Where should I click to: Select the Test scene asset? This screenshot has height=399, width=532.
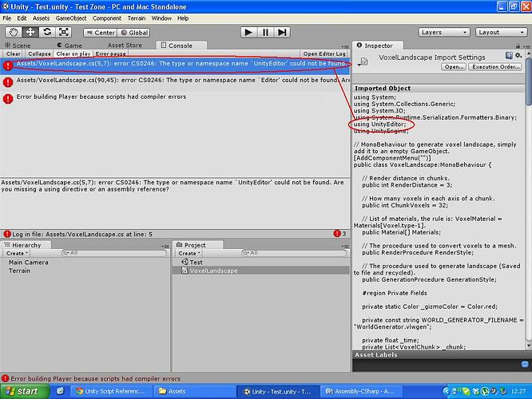(x=261, y=262)
